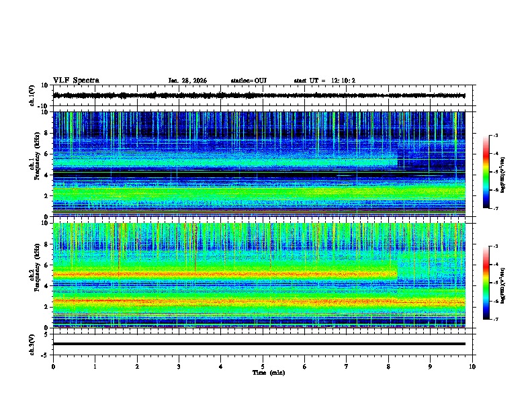Click the ch.1 spectrogram color scale bar
This screenshot has width=532, height=411.
point(486,172)
